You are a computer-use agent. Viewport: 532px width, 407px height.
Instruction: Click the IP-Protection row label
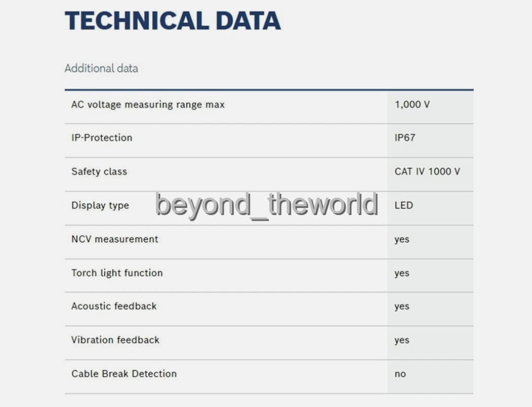[101, 138]
